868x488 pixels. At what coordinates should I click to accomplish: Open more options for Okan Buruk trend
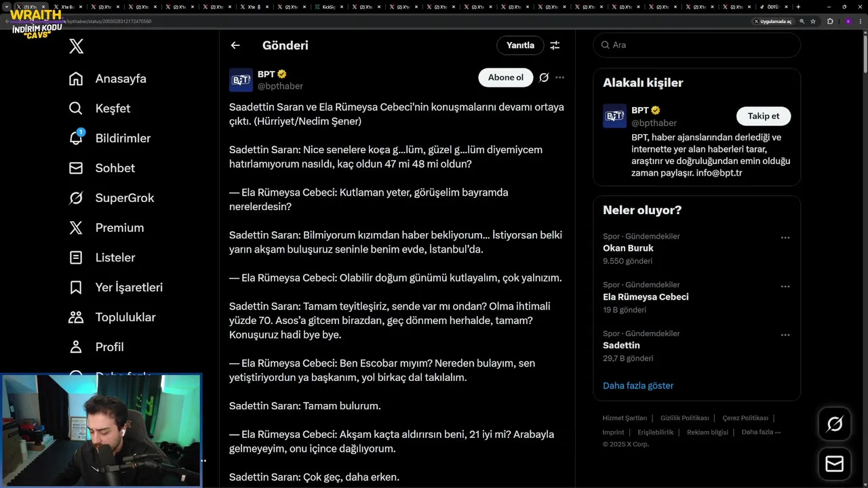785,238
